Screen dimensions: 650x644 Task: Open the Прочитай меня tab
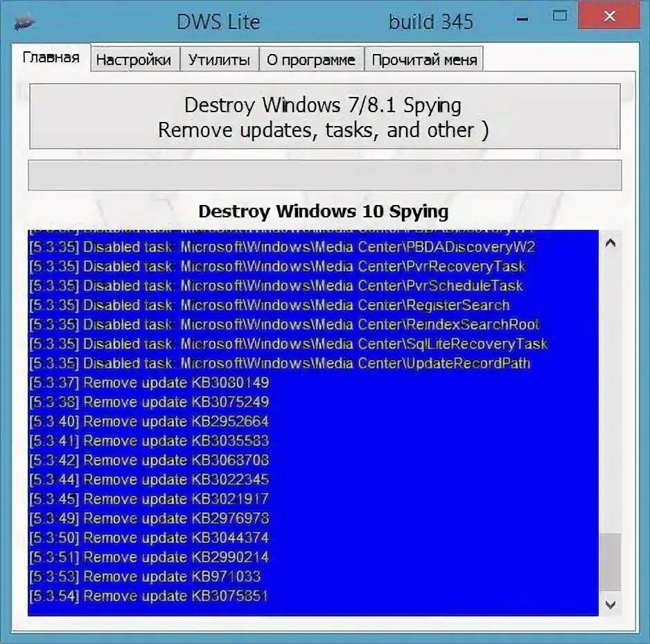(x=425, y=60)
